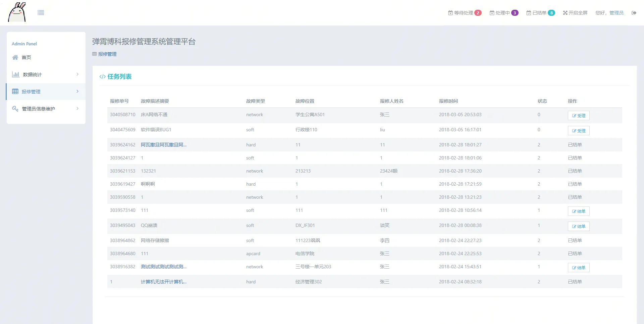Expand the 数据统计 menu chevron
This screenshot has height=324, width=644.
coord(77,74)
